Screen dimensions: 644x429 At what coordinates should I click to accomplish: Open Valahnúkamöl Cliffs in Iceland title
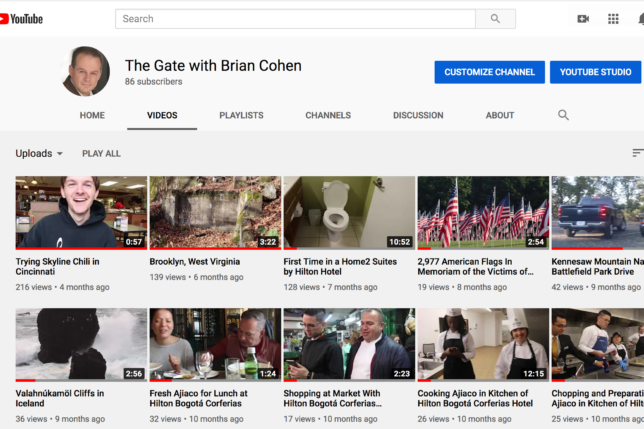tap(60, 398)
